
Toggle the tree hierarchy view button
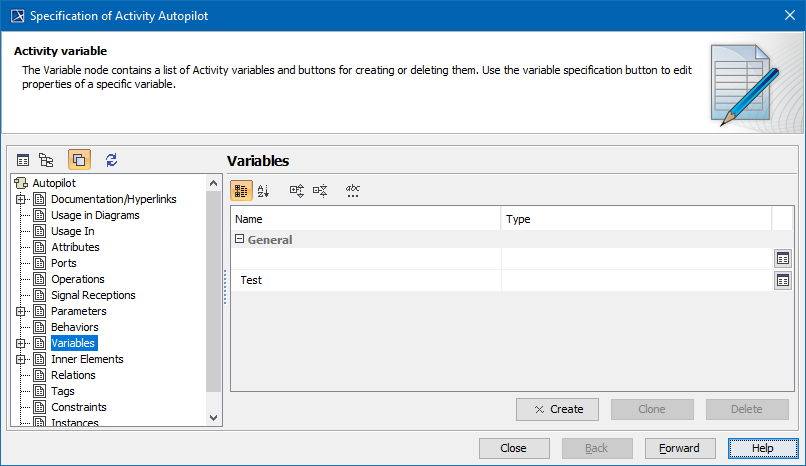46,160
